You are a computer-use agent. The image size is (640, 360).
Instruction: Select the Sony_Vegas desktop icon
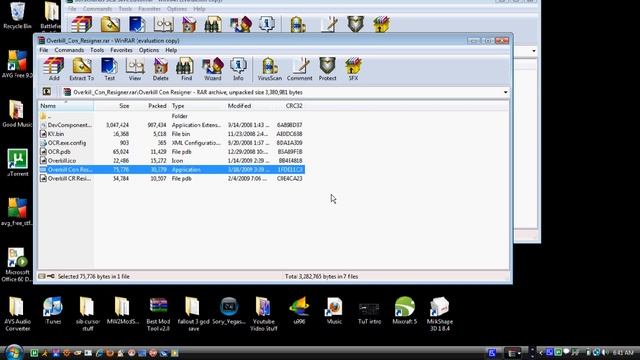(x=229, y=311)
